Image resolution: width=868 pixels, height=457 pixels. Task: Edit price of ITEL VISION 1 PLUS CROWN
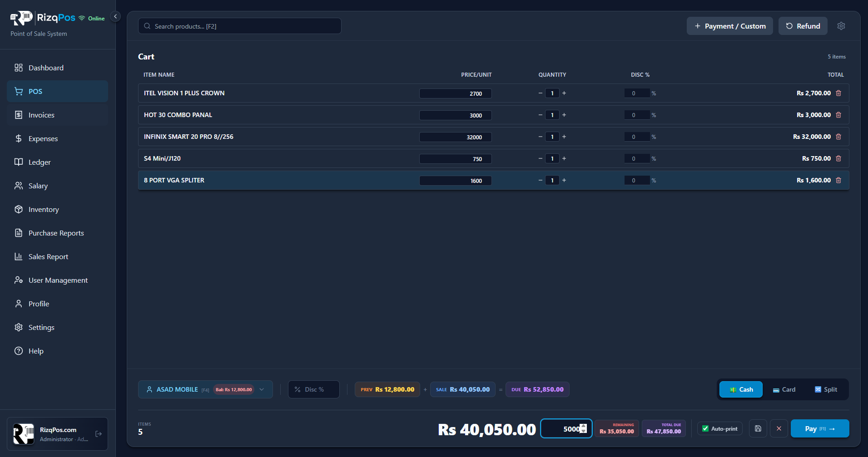pos(456,93)
